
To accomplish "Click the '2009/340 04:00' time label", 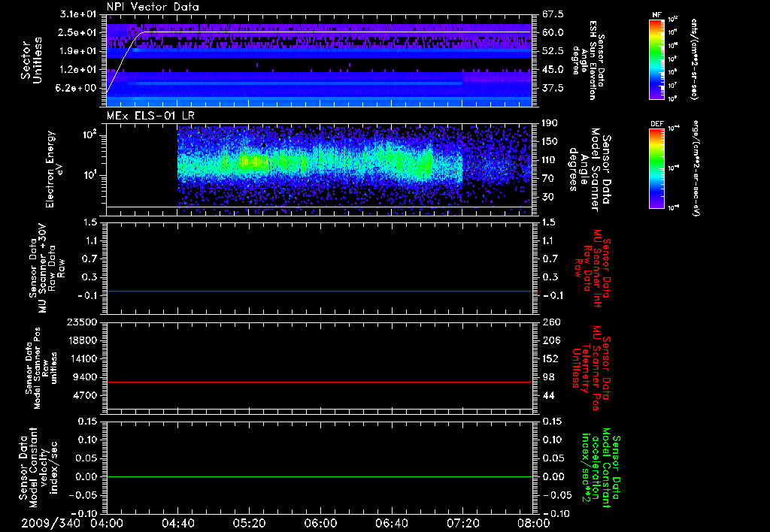I will pyautogui.click(x=71, y=523).
